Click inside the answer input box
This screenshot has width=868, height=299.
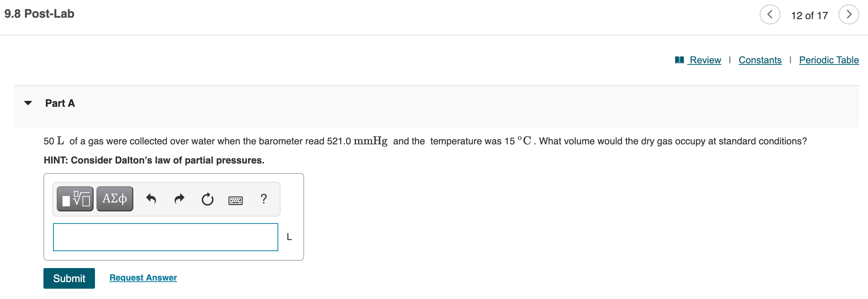(x=166, y=237)
